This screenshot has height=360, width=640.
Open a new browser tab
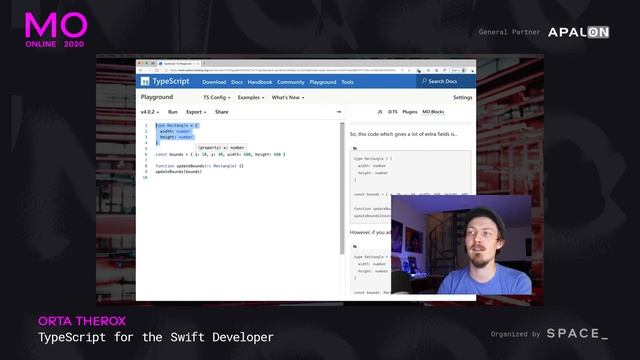204,64
